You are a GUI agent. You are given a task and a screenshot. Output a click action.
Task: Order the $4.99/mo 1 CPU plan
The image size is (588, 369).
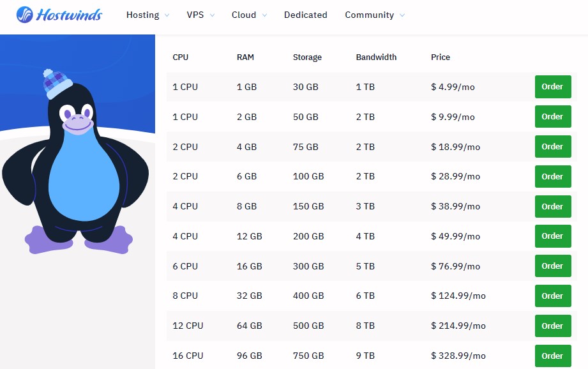pyautogui.click(x=552, y=87)
